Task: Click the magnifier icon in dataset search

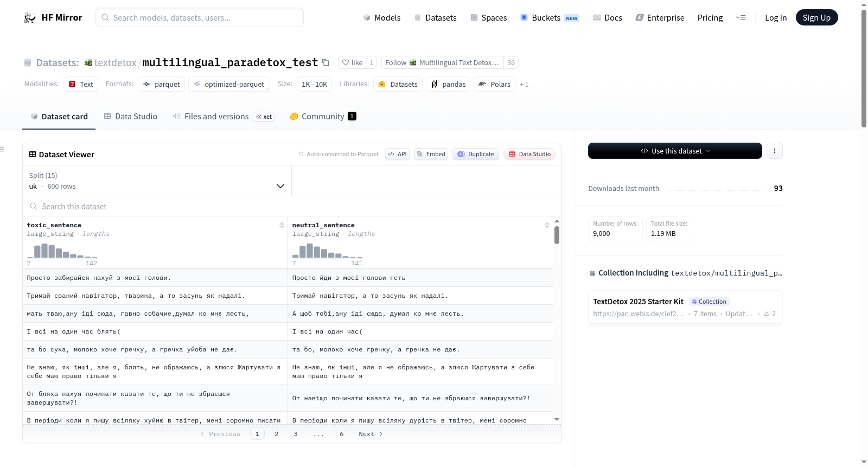Action: click(x=34, y=206)
